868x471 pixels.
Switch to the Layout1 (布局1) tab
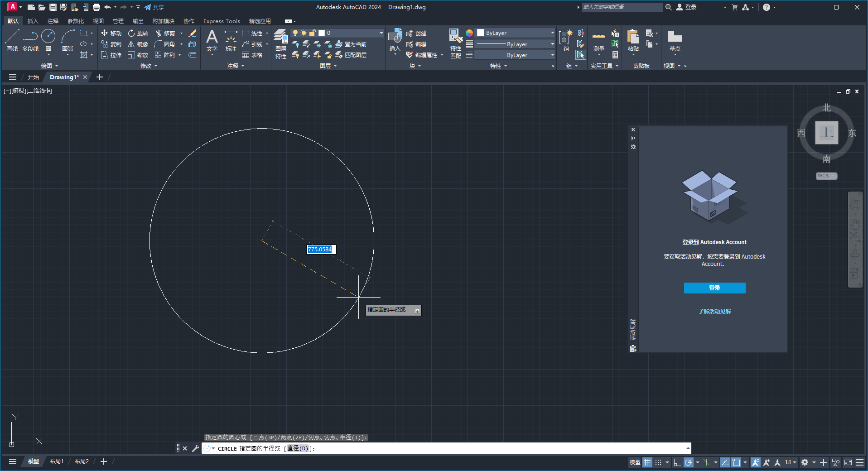[57, 461]
